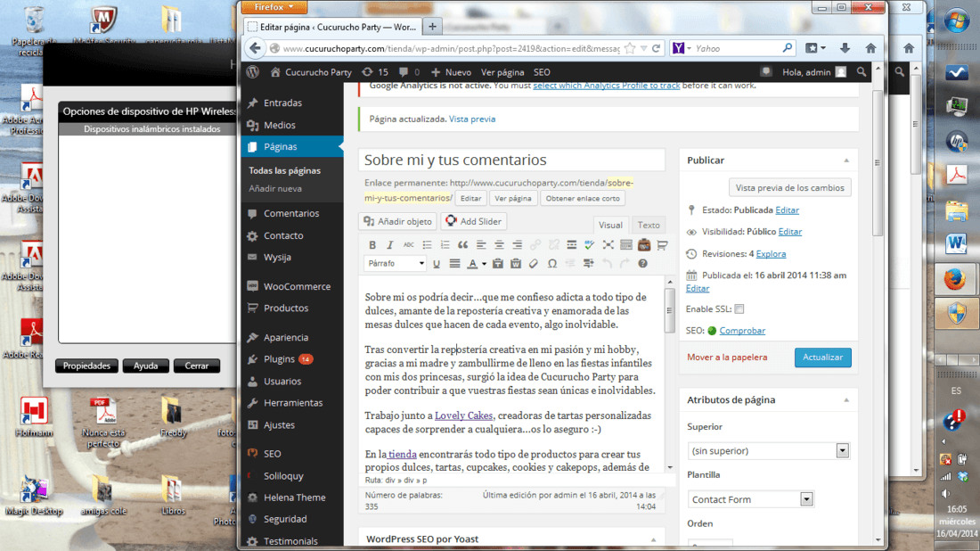Align text right
Viewport: 980px width, 551px height.
517,245
